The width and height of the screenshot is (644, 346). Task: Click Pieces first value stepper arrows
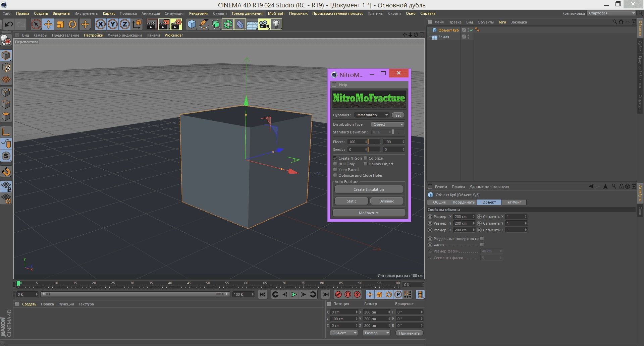coord(366,142)
